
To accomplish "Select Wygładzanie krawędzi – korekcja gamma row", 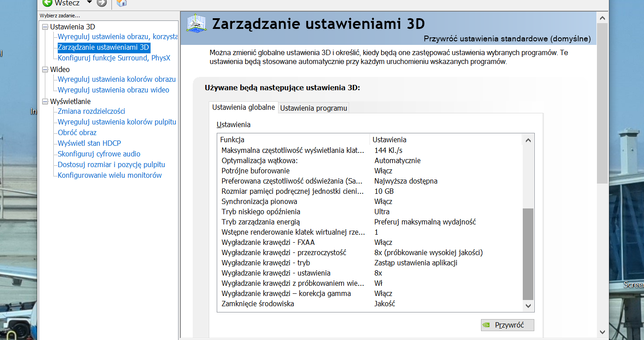I will tap(370, 293).
